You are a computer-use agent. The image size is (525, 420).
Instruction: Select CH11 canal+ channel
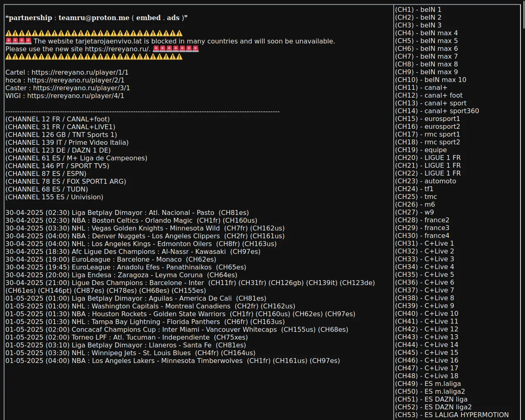(421, 88)
